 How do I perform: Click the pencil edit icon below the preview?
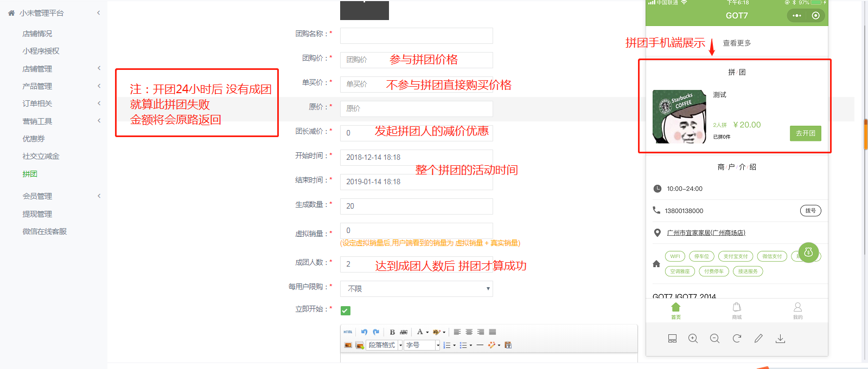[x=758, y=339]
